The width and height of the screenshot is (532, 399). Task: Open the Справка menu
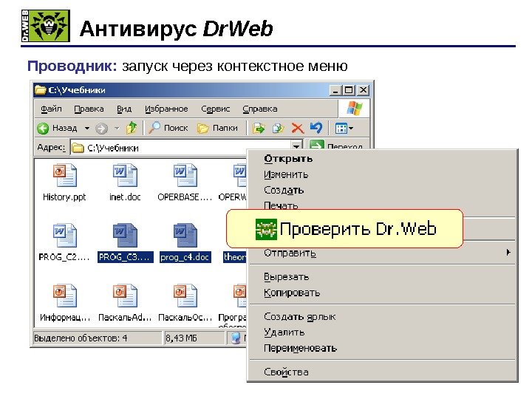[260, 109]
